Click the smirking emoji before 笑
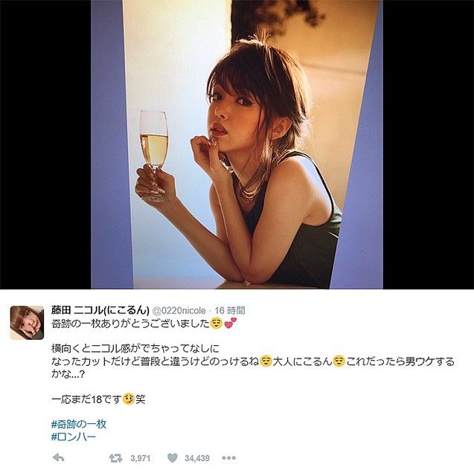The height and width of the screenshot is (476, 474). point(129,399)
